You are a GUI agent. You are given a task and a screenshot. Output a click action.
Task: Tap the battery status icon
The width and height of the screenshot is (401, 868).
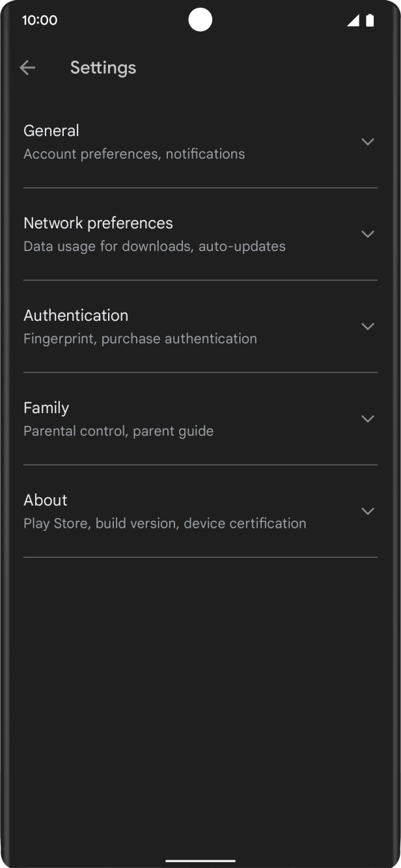coord(370,21)
